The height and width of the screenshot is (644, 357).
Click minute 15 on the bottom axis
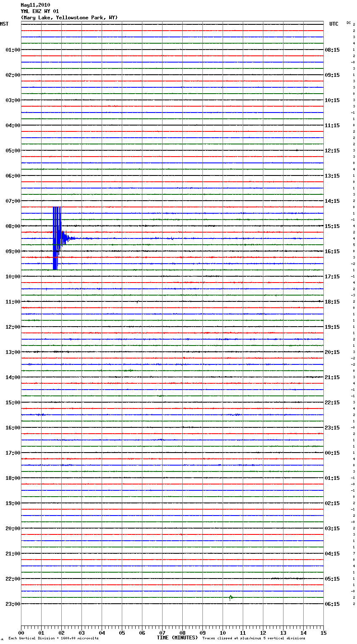pos(323,633)
